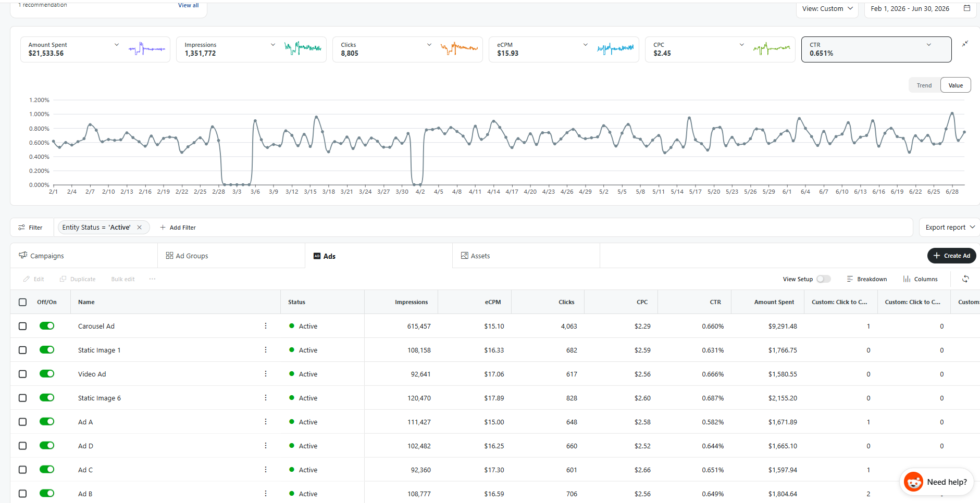The width and height of the screenshot is (980, 503).
Task: Click the refresh table icon
Action: click(965, 279)
